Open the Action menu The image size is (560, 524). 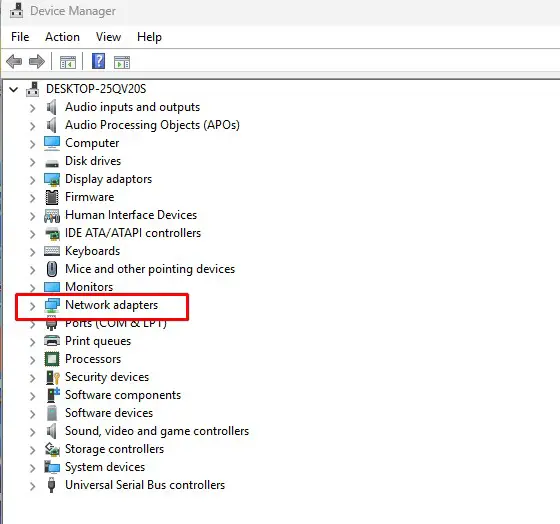[x=62, y=37]
